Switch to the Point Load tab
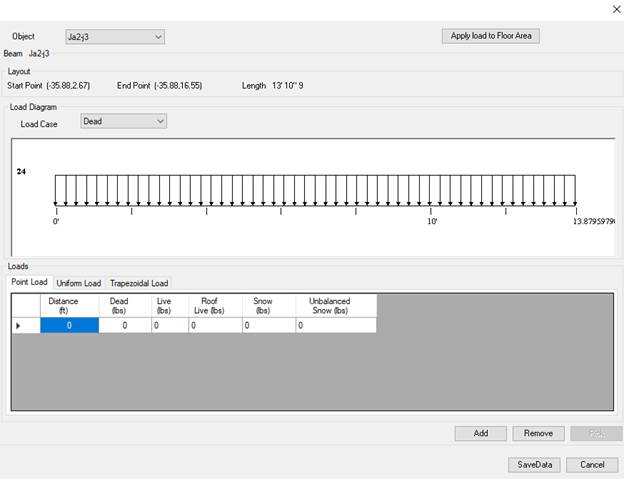This screenshot has height=479, width=624. (29, 282)
